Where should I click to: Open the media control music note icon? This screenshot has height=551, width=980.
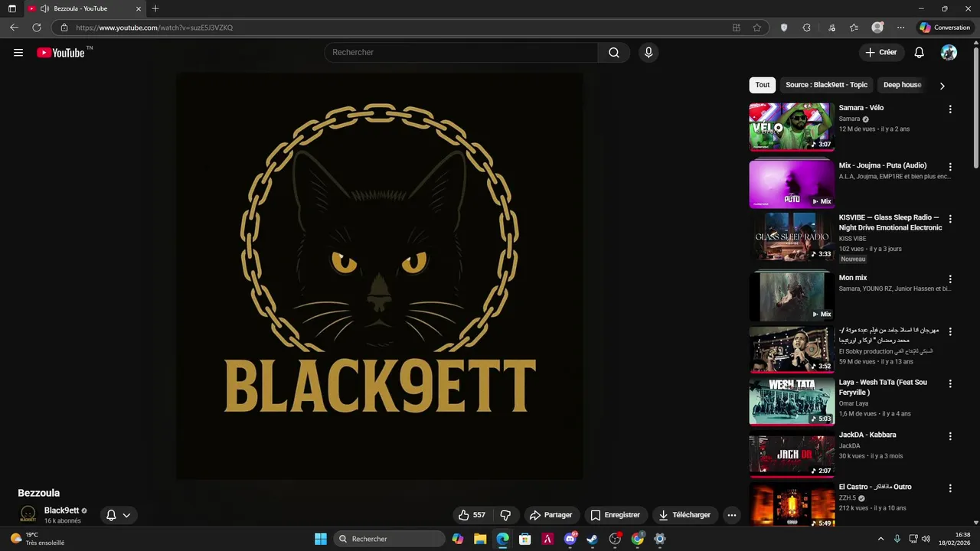[831, 28]
